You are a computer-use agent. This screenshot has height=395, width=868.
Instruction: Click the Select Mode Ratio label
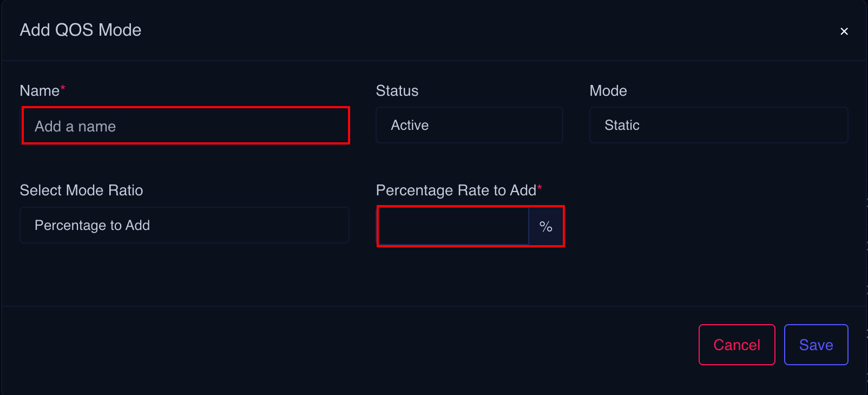coord(81,190)
